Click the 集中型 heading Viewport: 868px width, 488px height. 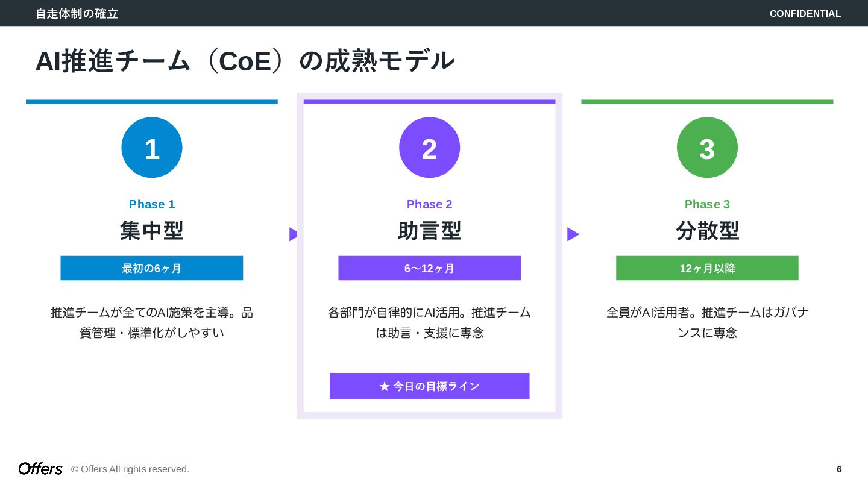(152, 231)
